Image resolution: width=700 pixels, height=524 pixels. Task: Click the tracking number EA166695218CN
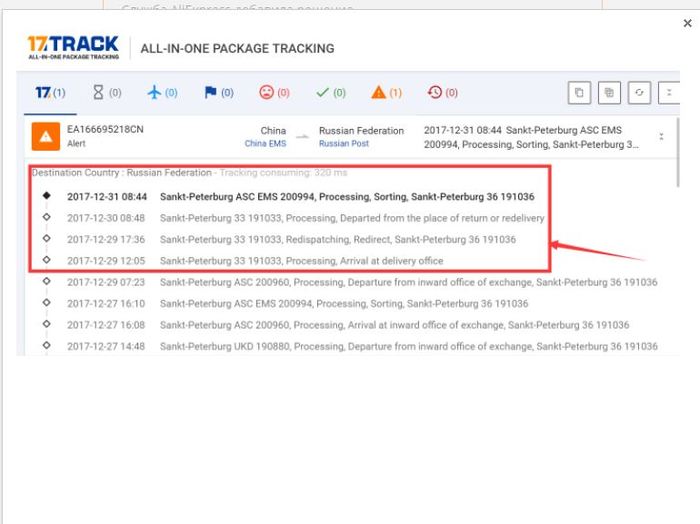pyautogui.click(x=105, y=130)
